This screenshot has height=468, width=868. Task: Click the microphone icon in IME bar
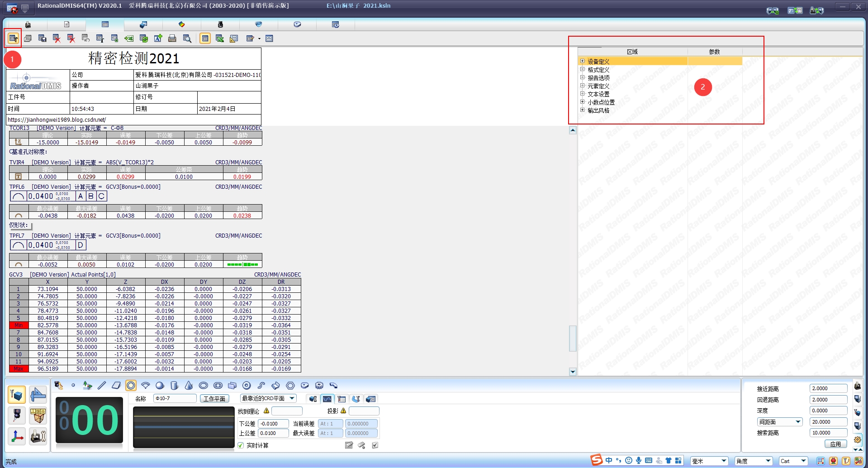tap(638, 460)
